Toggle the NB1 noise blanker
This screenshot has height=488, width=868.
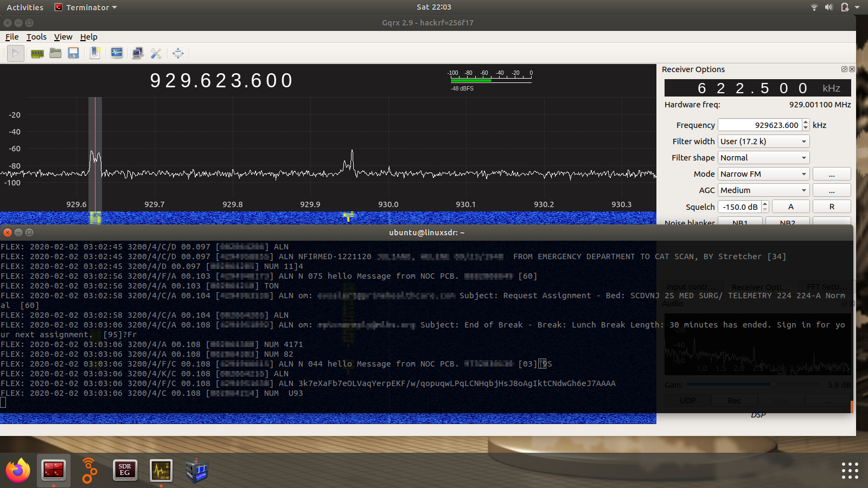(x=740, y=222)
